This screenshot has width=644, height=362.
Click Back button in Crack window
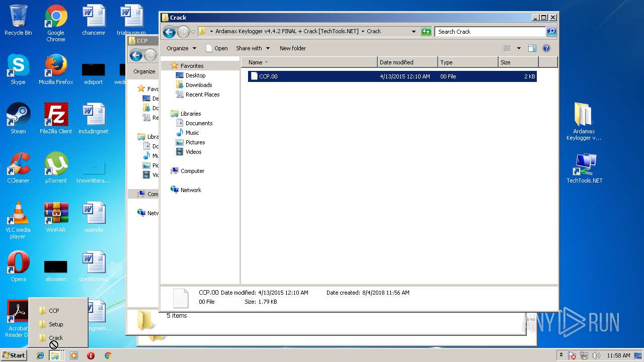(170, 32)
